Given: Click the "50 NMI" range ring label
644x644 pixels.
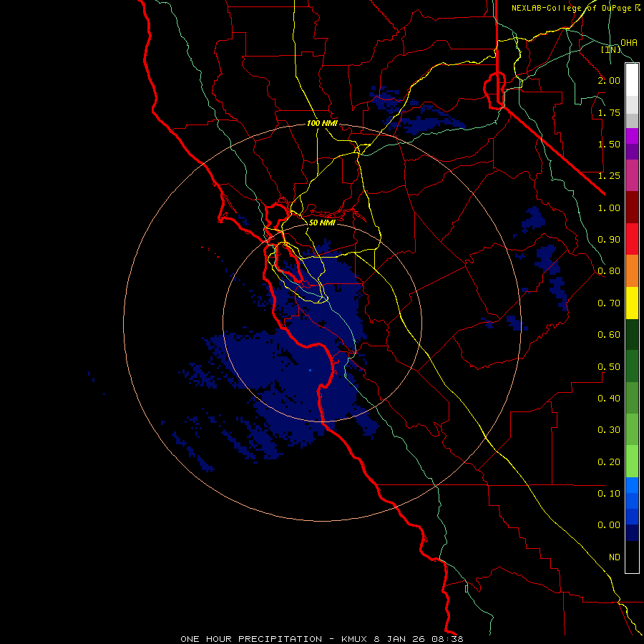Looking at the screenshot, I should tap(322, 223).
